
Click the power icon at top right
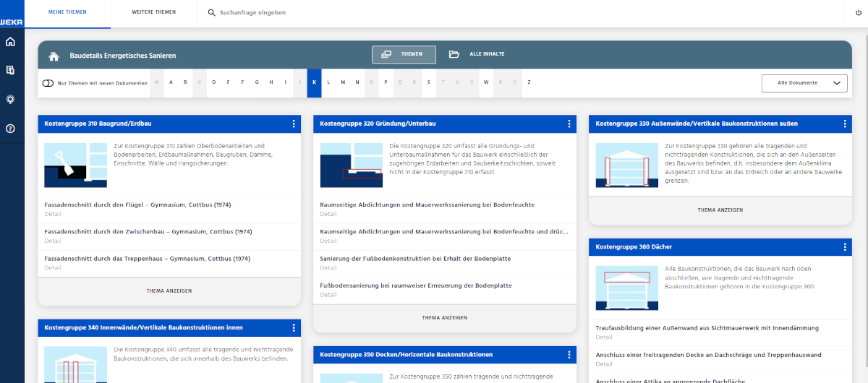pos(858,12)
